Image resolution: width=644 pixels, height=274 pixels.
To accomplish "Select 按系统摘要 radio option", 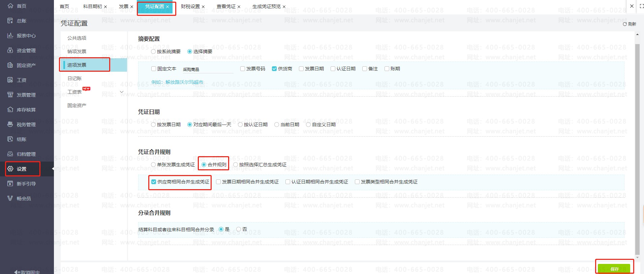I will (x=153, y=52).
